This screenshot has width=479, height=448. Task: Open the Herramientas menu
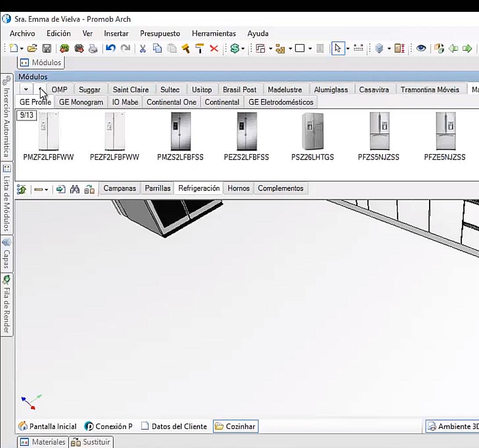214,33
